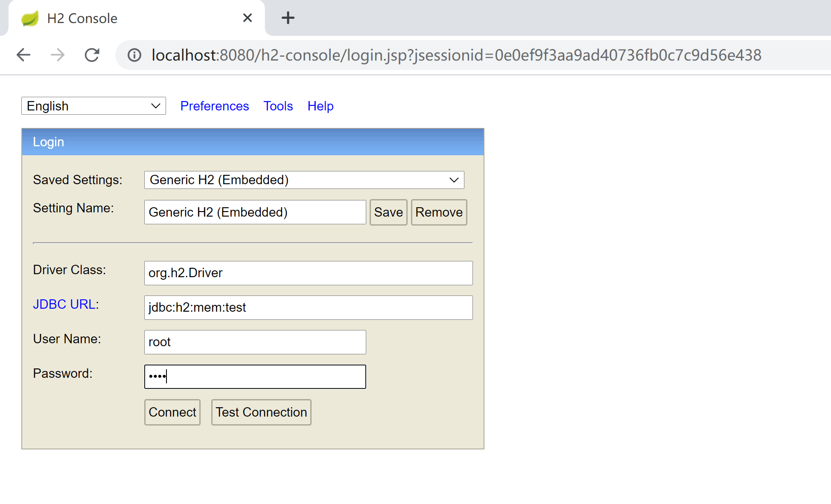View site information icon in address bar
This screenshot has height=504, width=831.
point(134,55)
